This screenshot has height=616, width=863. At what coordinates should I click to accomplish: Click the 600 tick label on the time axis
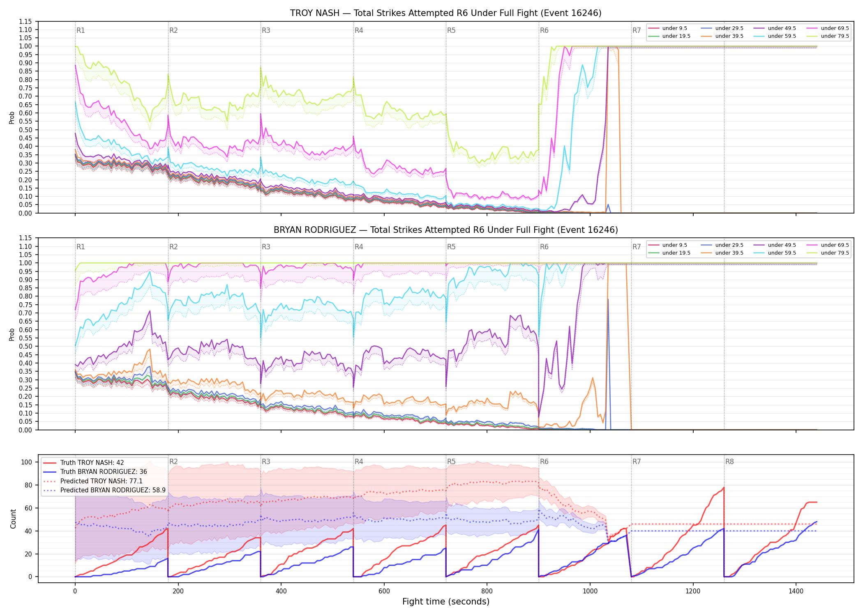click(384, 591)
